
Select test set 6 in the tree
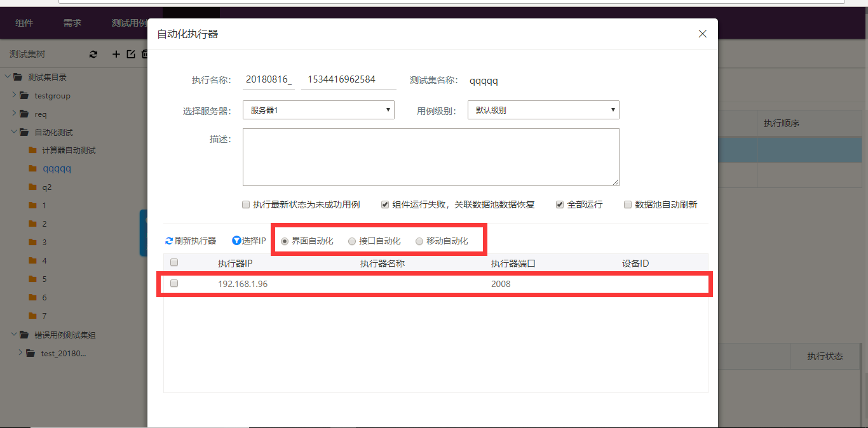[44, 298]
